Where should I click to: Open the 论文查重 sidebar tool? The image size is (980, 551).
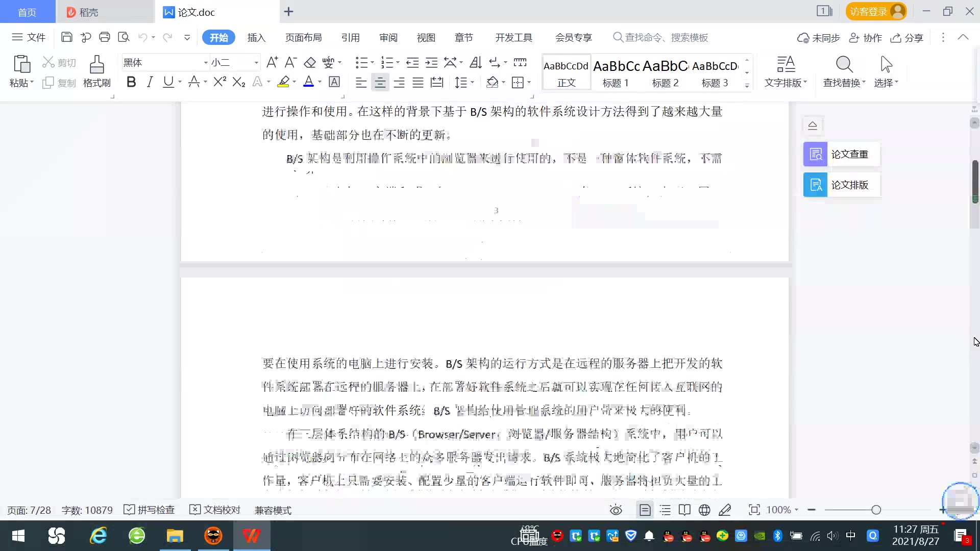(841, 154)
